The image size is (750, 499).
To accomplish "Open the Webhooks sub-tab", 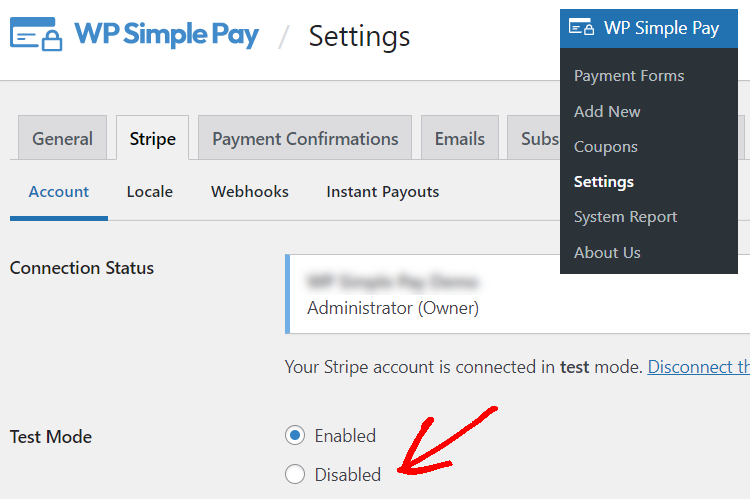I will coord(250,192).
